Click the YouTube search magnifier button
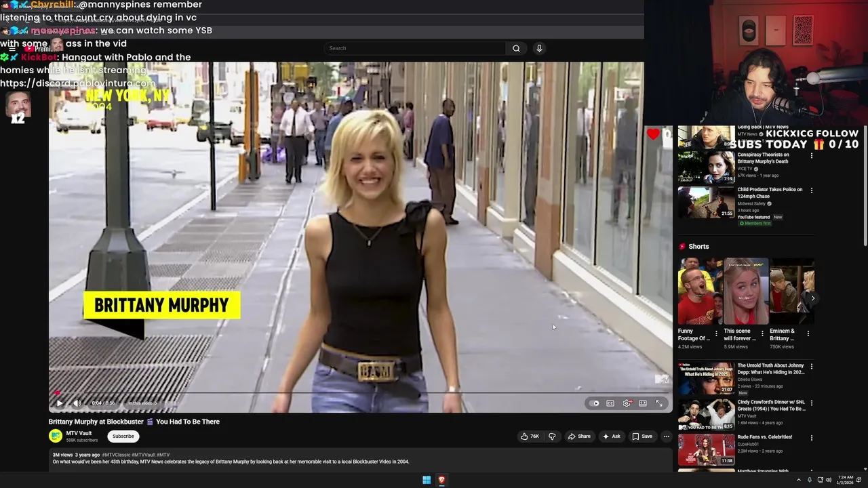 (x=516, y=48)
